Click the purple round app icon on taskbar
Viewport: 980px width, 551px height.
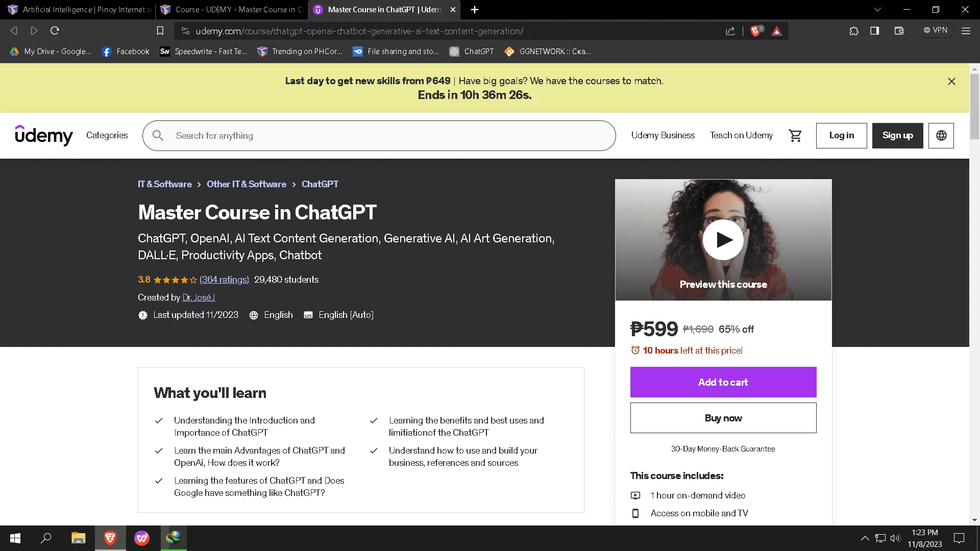(142, 538)
